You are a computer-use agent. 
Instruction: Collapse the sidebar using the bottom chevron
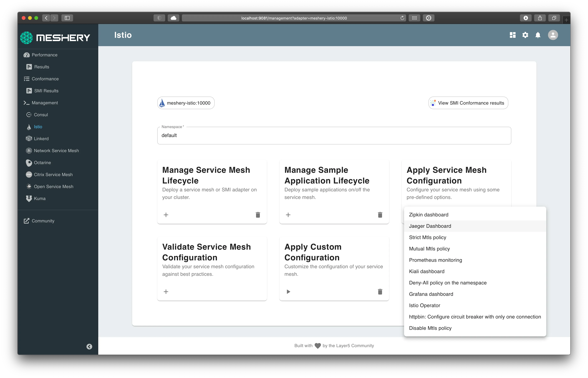pyautogui.click(x=89, y=347)
